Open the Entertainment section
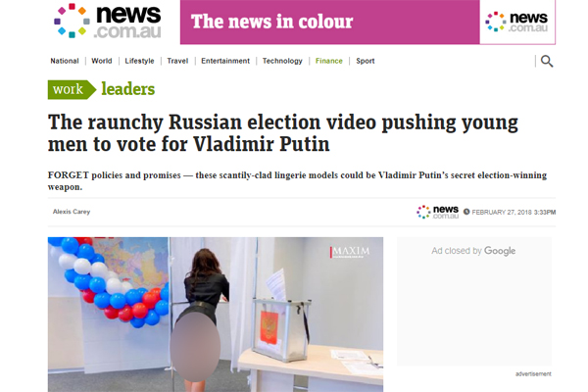The width and height of the screenshot is (588, 392). point(225,61)
